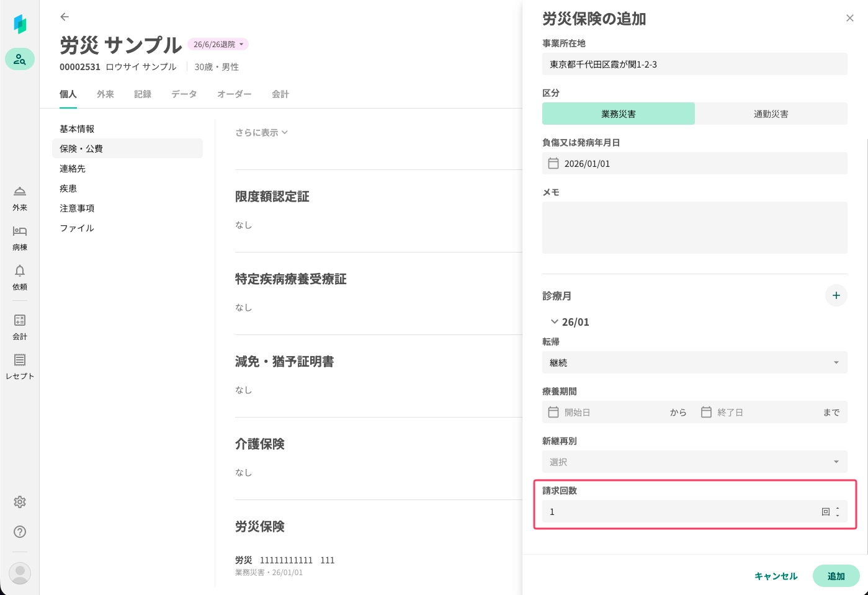
Task: Open the calendar icon for 開始日
Action: pyautogui.click(x=553, y=412)
